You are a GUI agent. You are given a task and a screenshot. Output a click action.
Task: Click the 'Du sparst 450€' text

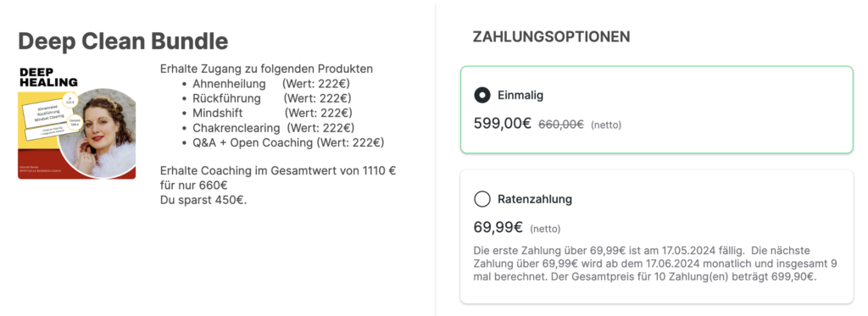203,200
